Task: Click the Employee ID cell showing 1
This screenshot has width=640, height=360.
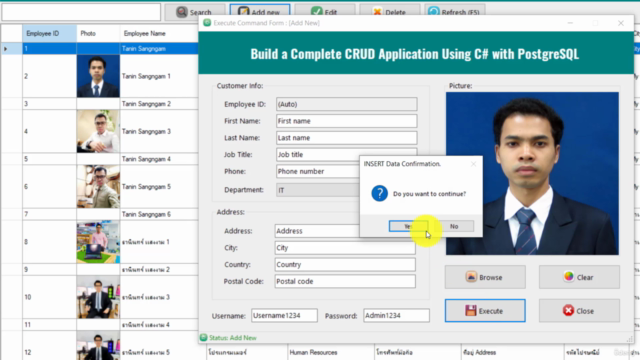Action: point(49,49)
